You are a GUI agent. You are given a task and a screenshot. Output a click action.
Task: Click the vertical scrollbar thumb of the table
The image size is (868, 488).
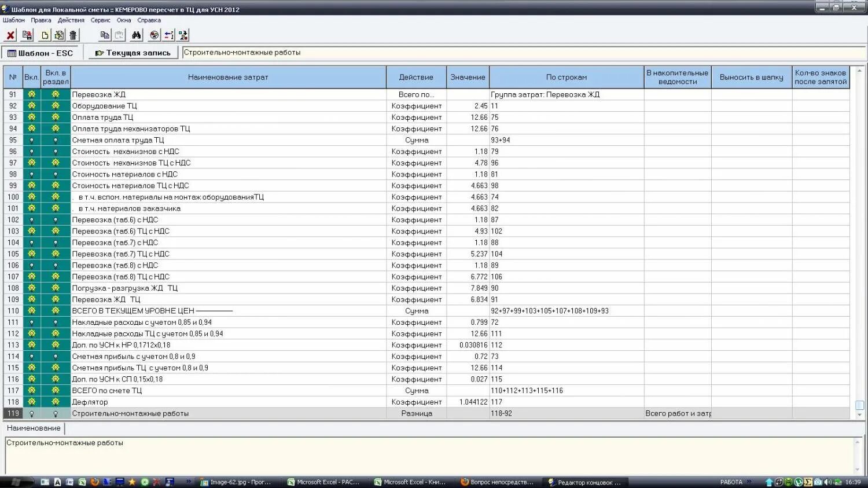(x=859, y=405)
